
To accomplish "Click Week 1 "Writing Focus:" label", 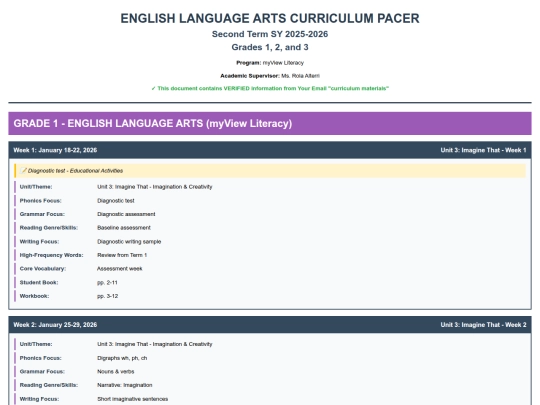I will 39,241.
